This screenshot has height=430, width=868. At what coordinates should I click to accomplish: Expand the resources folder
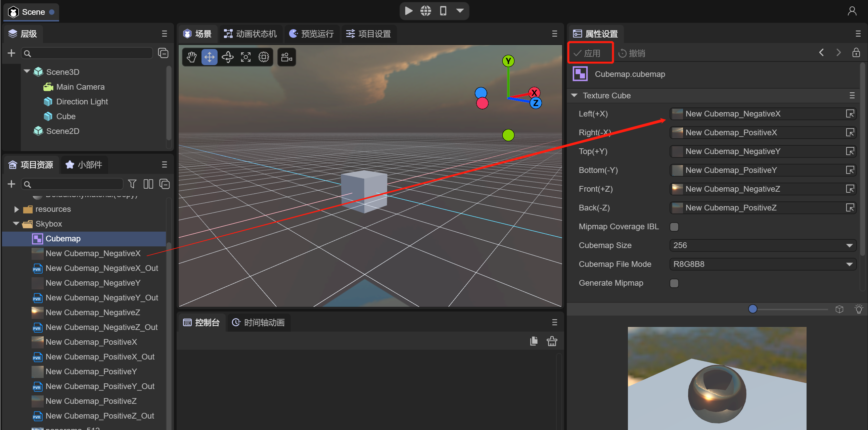tap(16, 209)
